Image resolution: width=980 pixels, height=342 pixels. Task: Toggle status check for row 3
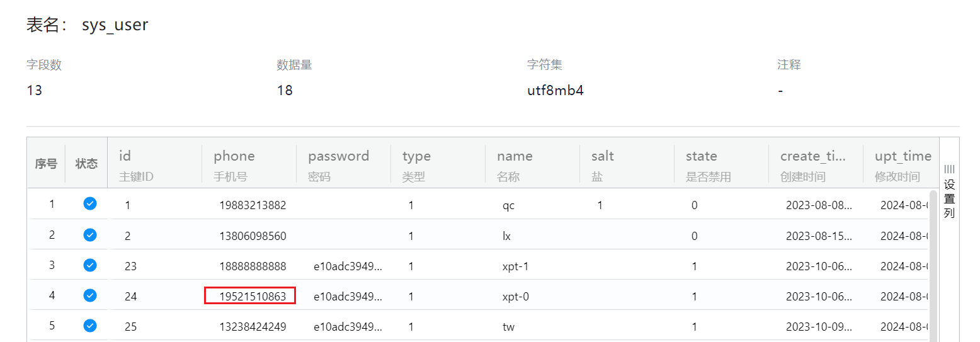tap(90, 265)
